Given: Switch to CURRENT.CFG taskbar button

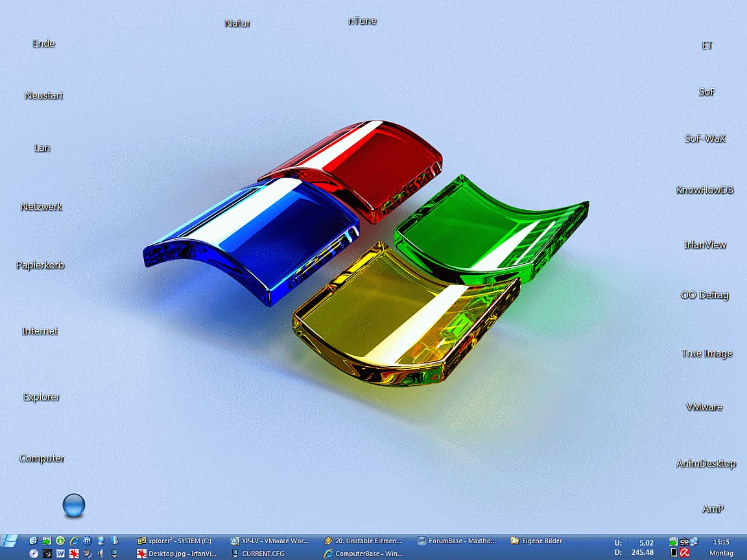Looking at the screenshot, I should (x=257, y=554).
